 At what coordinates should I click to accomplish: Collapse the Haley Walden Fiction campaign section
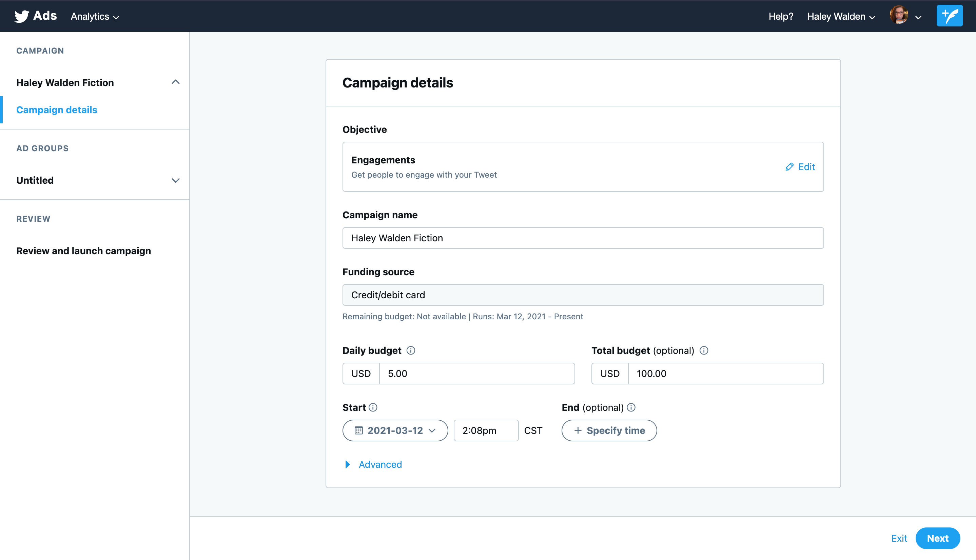[175, 82]
